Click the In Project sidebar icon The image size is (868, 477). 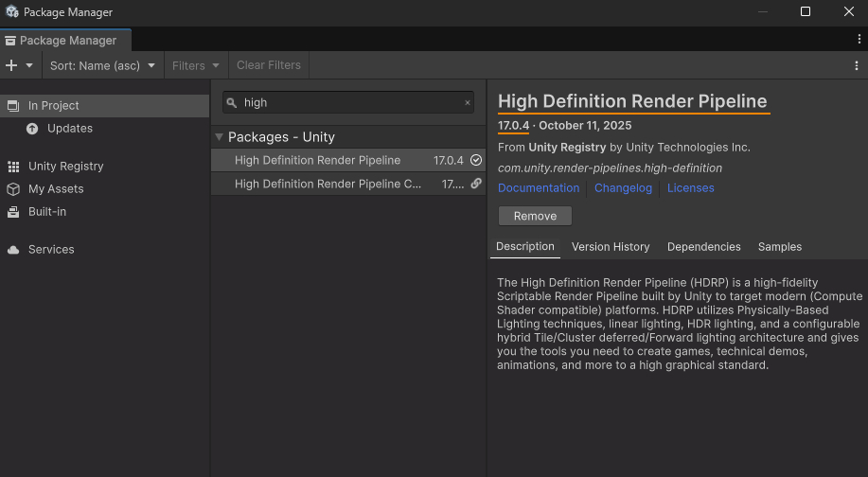pos(12,106)
